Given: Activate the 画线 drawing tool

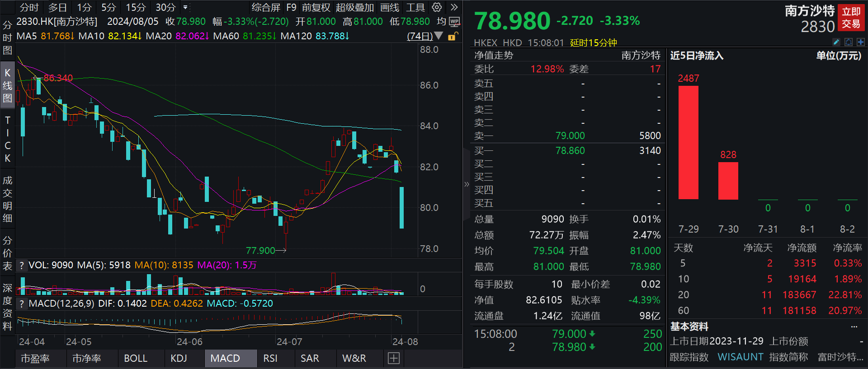Looking at the screenshot, I should pos(390,7).
